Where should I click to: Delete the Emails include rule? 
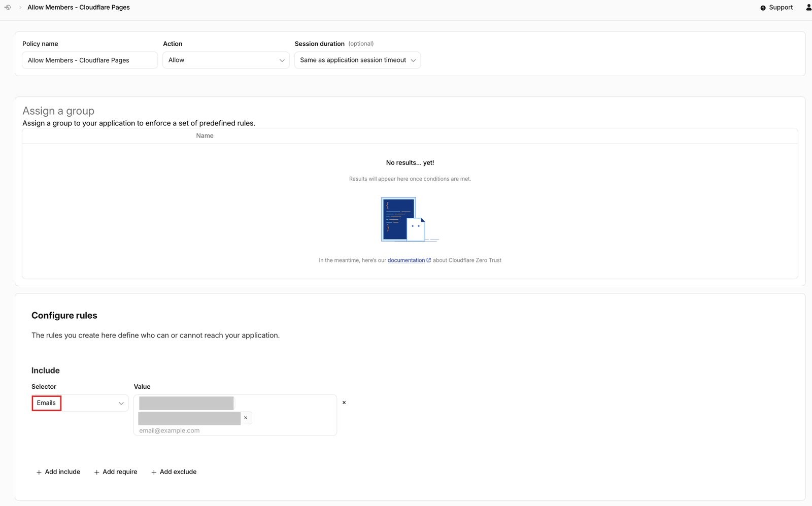(x=344, y=402)
